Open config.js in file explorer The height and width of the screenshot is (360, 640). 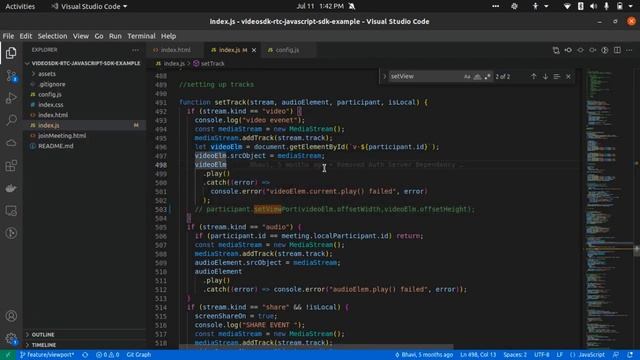[x=50, y=95]
